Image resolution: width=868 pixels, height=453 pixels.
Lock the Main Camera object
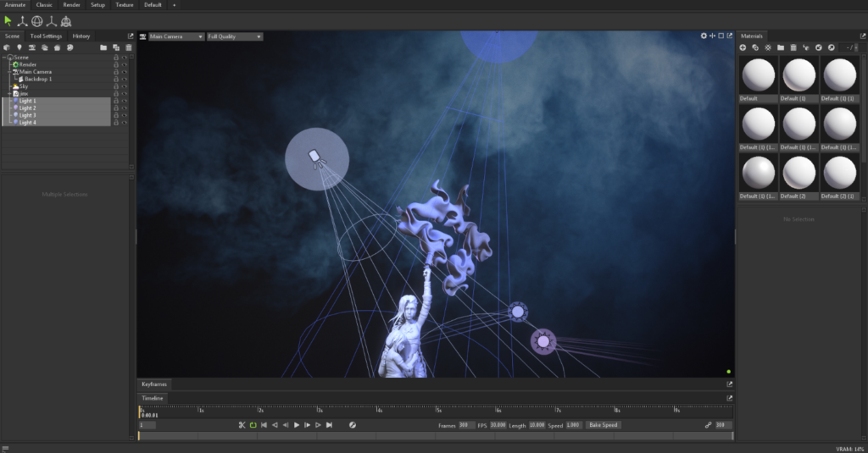click(116, 72)
